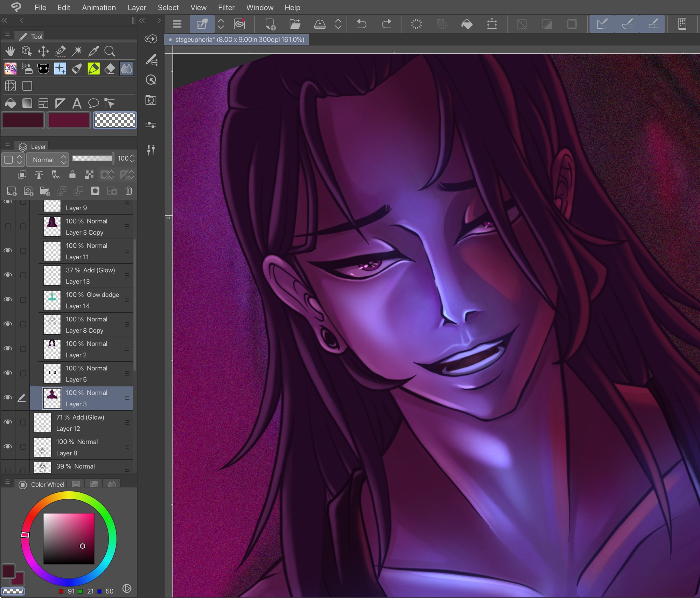Hide Layer 13 with its eye icon
700x598 pixels.
(x=8, y=275)
